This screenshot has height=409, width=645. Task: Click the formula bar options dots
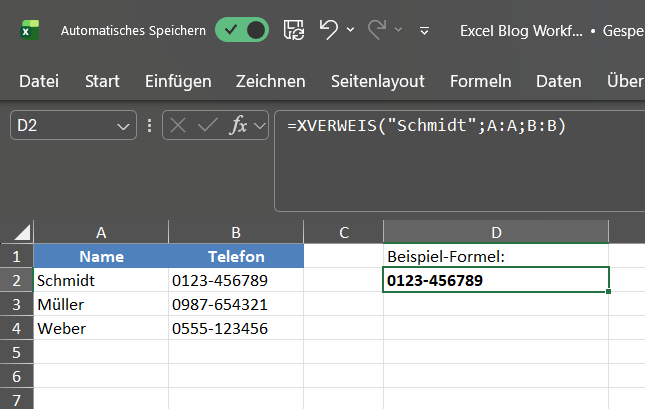[149, 125]
